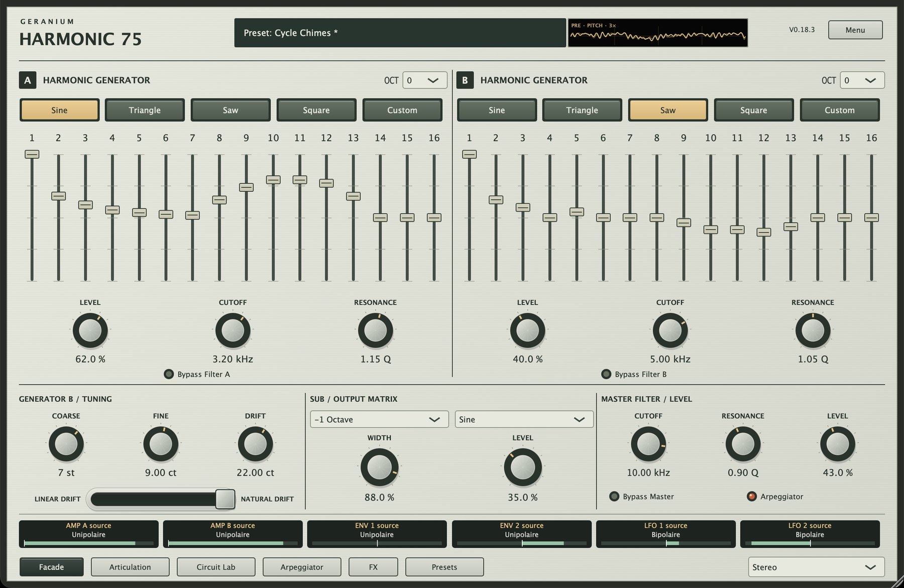Select Sine waveform for generator A

tap(59, 110)
